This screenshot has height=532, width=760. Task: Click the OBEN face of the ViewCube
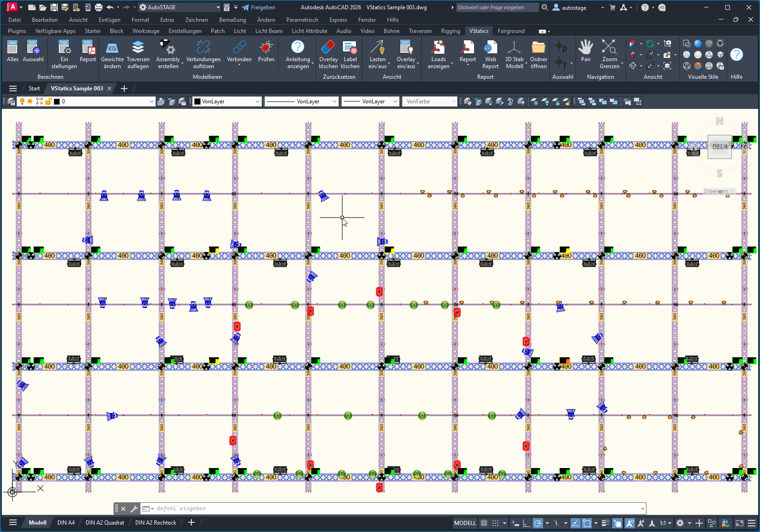pyautogui.click(x=719, y=146)
